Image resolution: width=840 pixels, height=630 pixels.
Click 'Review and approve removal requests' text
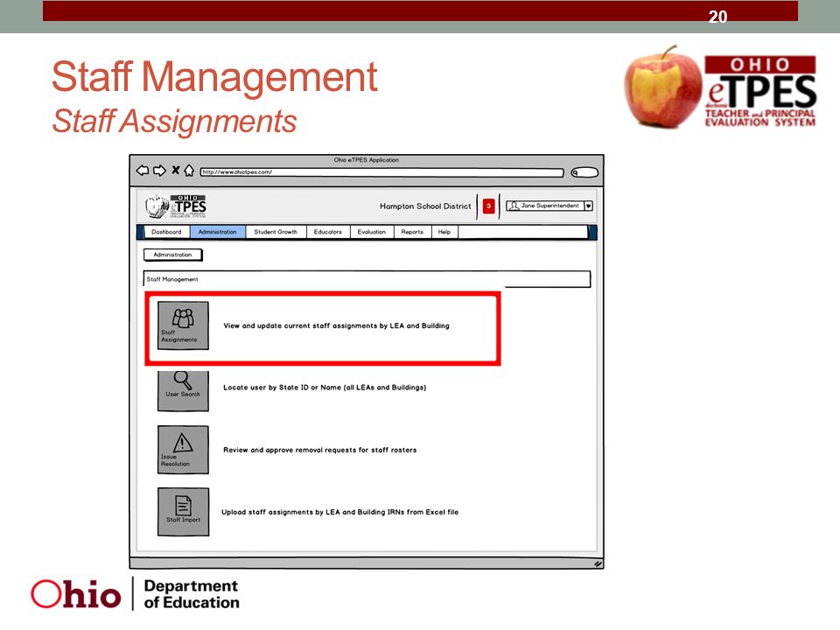(x=320, y=450)
